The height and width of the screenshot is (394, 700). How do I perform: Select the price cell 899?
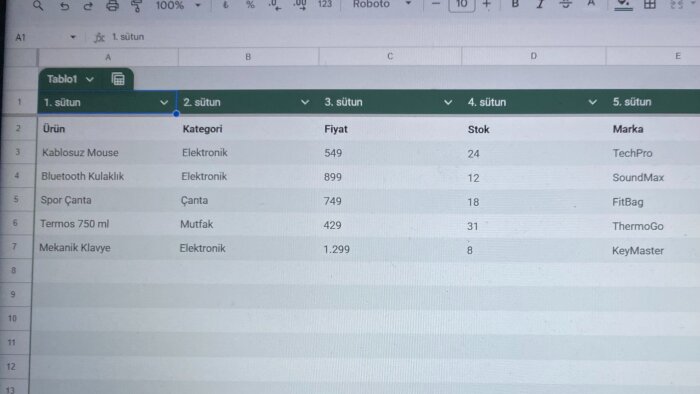pyautogui.click(x=390, y=177)
